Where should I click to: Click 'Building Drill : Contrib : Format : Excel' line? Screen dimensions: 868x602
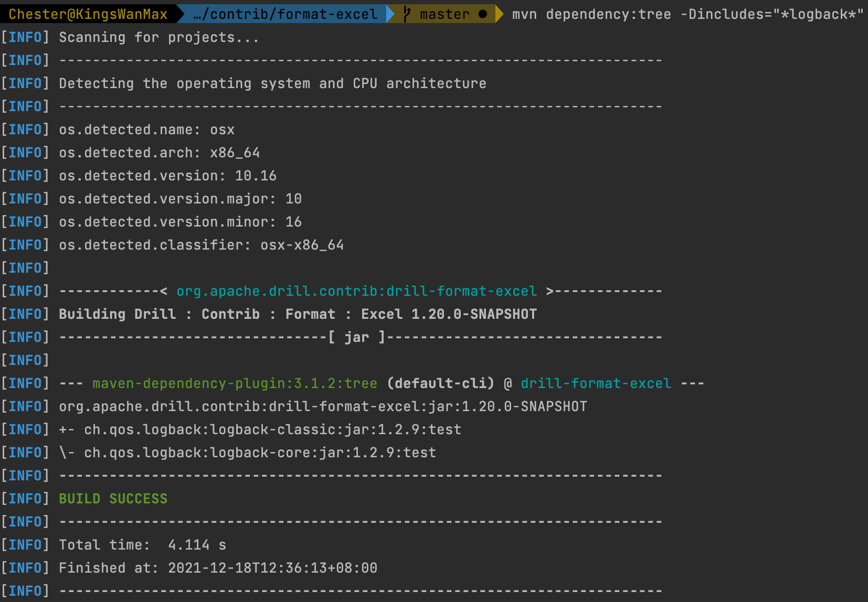tap(298, 314)
